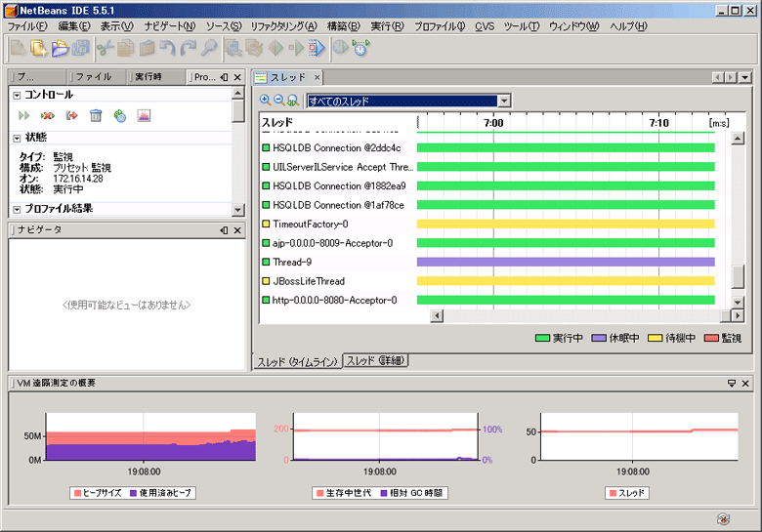Viewport: 762px width, 532px height.
Task: Open the 編集 menu
Action: [x=74, y=26]
